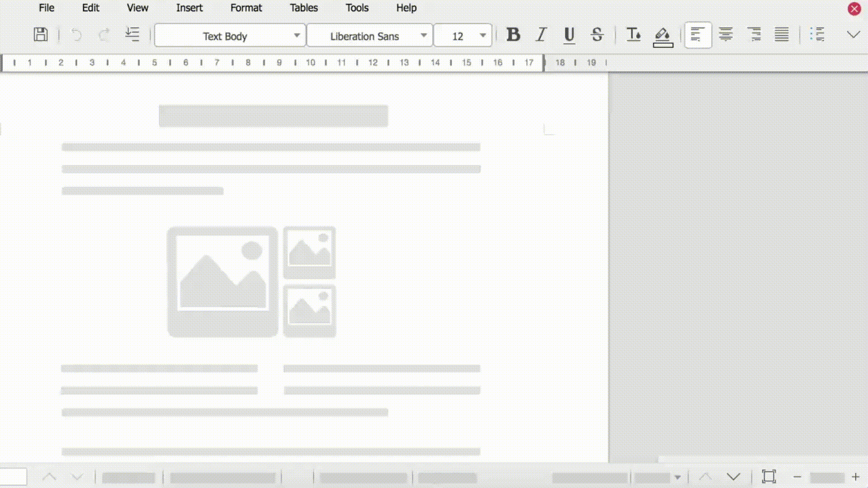Toggle Italic formatting

541,35
